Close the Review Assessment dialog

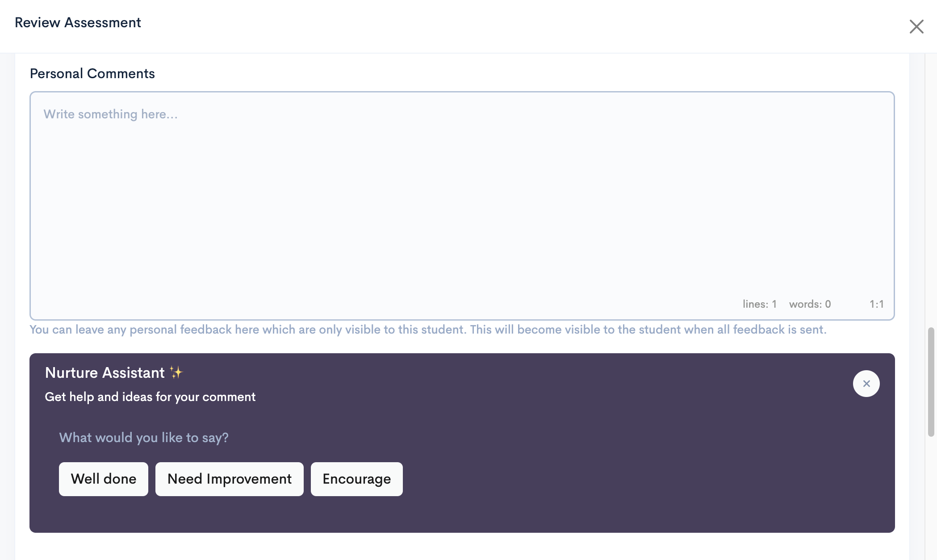(916, 27)
